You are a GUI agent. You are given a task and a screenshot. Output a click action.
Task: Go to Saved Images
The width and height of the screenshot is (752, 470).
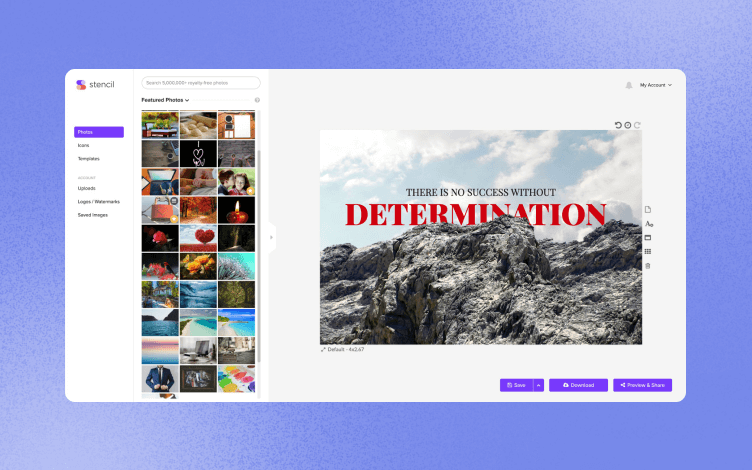[x=93, y=215]
